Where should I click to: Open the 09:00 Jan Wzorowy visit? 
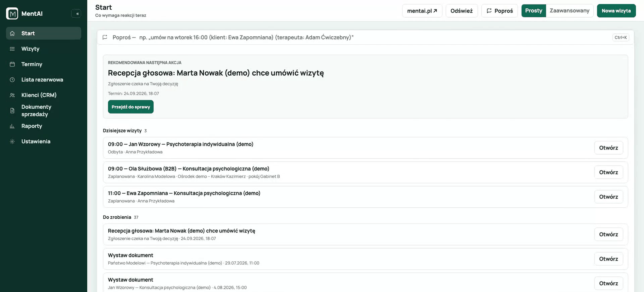click(609, 148)
